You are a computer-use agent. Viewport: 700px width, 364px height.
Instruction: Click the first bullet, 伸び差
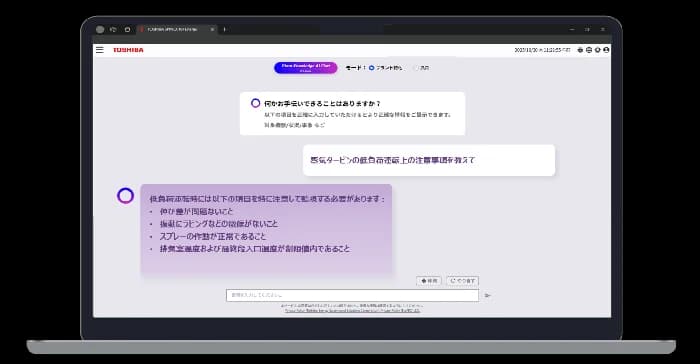pos(196,211)
